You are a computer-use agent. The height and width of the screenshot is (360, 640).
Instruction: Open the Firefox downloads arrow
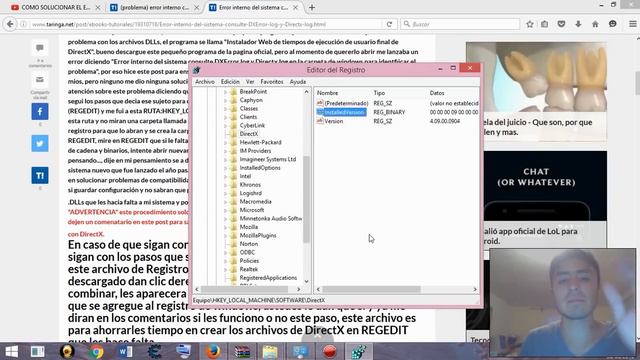(x=578, y=24)
